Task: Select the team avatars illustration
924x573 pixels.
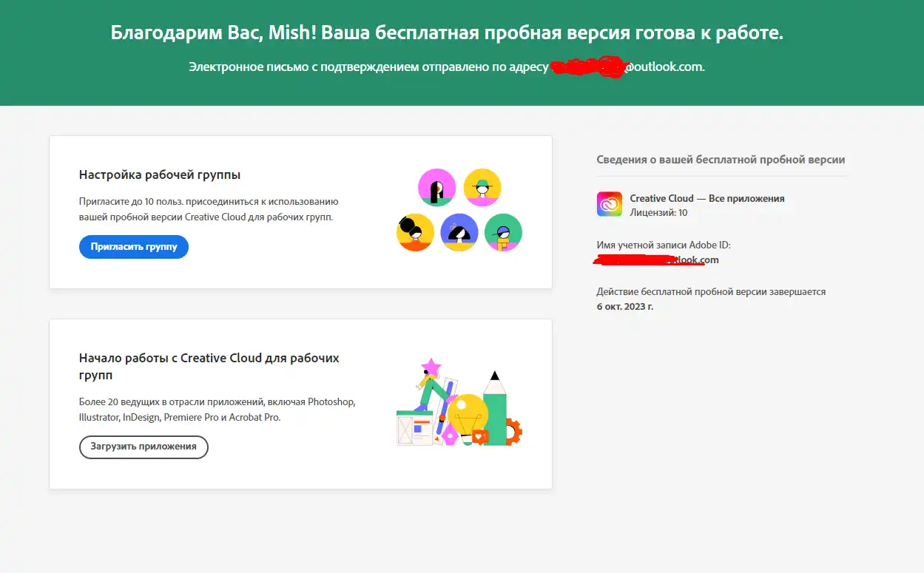Action: [x=459, y=211]
